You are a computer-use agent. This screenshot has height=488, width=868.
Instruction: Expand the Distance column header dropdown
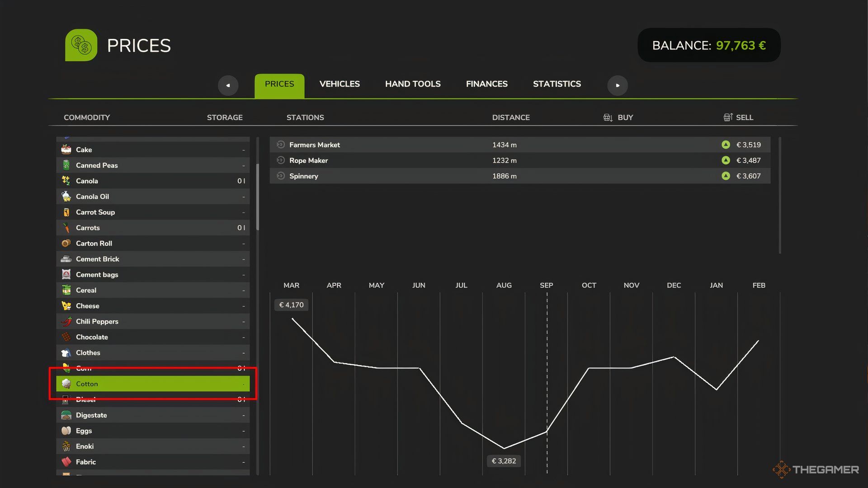coord(510,117)
